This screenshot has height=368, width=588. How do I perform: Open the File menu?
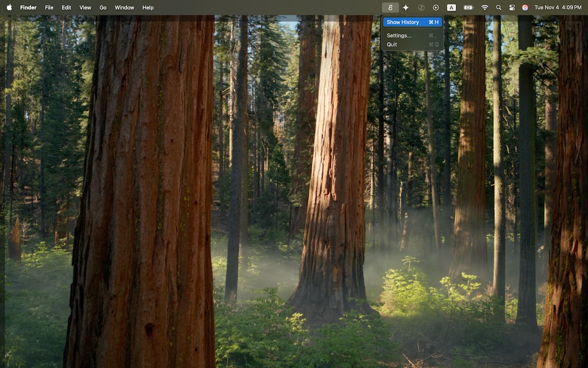(49, 7)
